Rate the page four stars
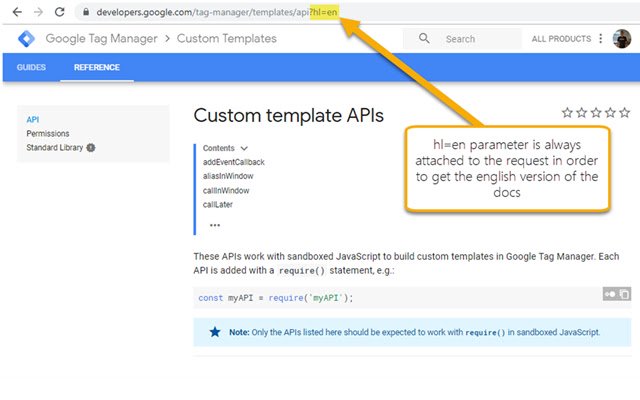Screen dimensions: 640x400 click(610, 112)
